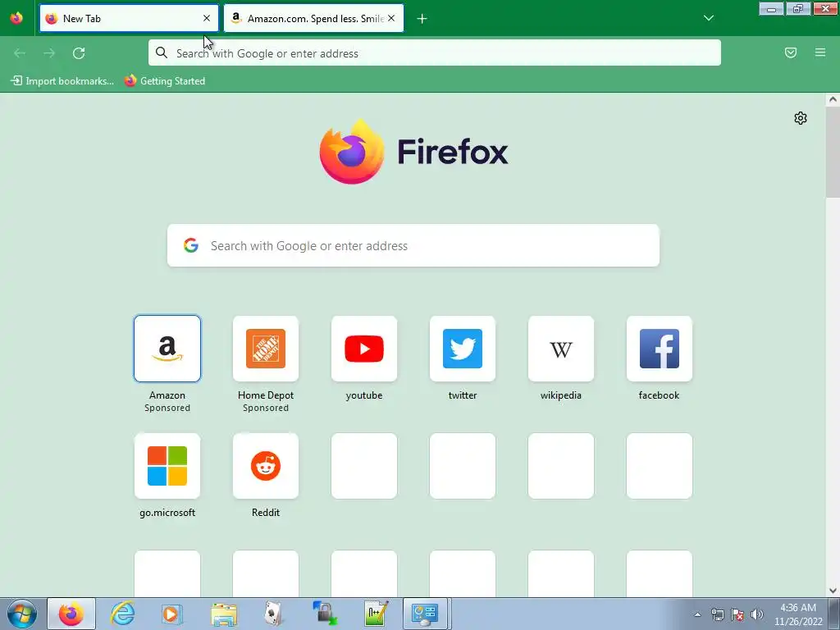The image size is (840, 630).
Task: Close the New Tab tab
Action: coord(207,18)
